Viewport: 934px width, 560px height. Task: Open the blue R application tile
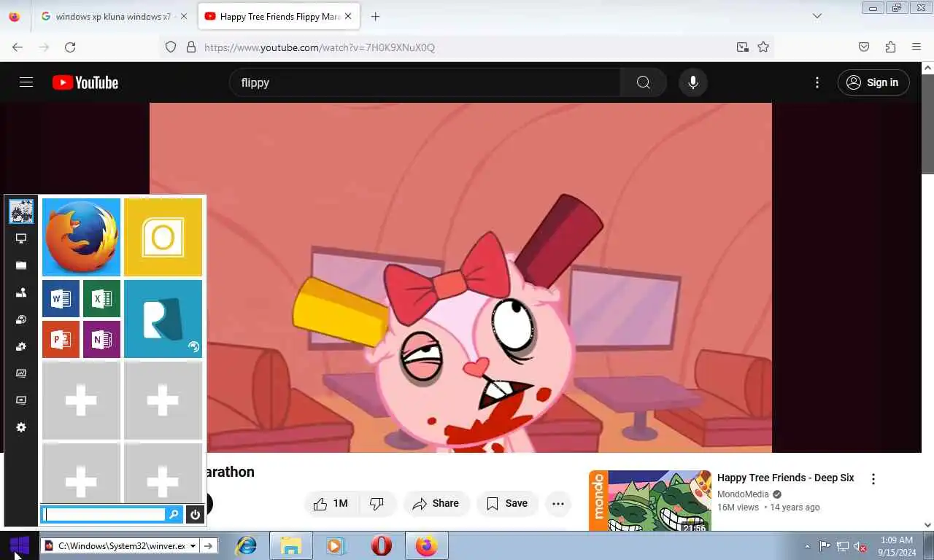[163, 319]
